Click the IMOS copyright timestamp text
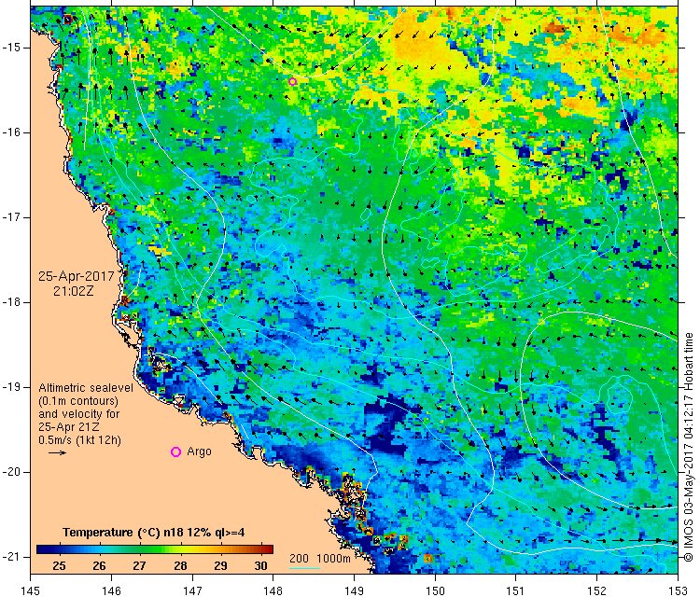Viewport: 700px width, 597px height. coord(689,447)
